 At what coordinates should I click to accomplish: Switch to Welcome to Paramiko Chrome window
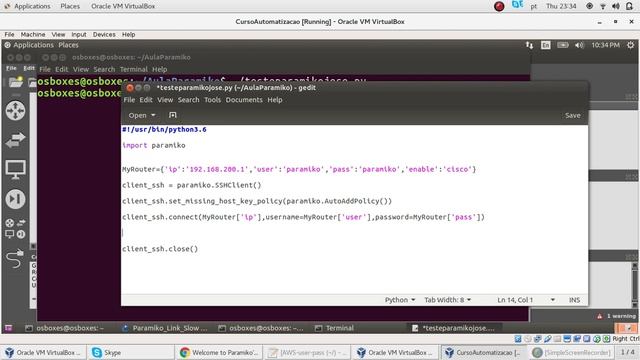pos(219,352)
